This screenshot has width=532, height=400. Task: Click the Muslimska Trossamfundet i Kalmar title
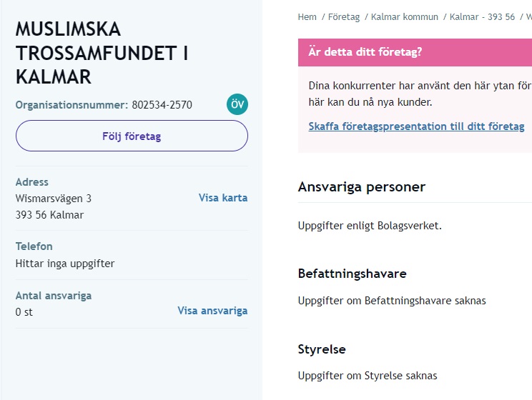point(101,53)
